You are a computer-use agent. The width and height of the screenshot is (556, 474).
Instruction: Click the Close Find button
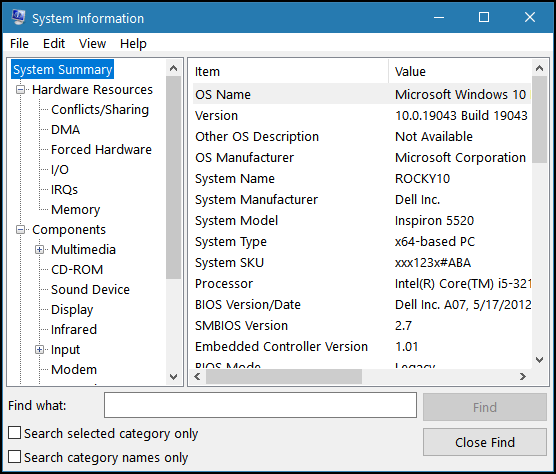[485, 442]
